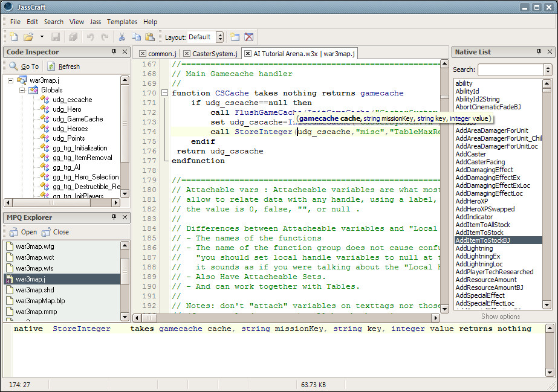Click the Save layout icon beside Layout
Image resolution: width=558 pixels, height=392 pixels.
pyautogui.click(x=235, y=37)
